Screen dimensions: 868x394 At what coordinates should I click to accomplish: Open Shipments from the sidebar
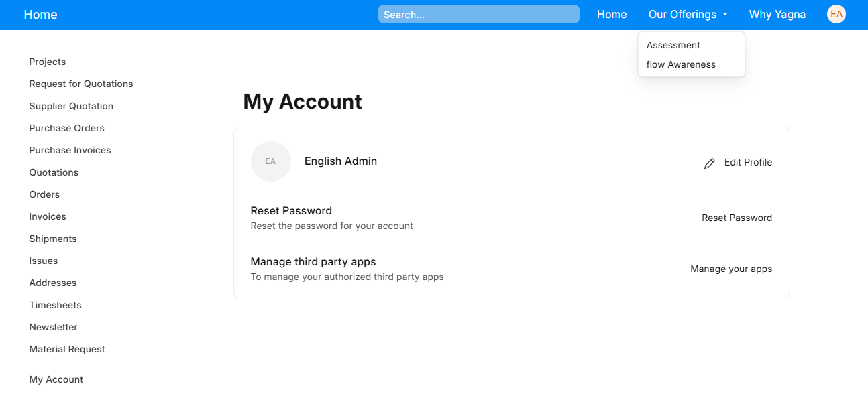[53, 239]
